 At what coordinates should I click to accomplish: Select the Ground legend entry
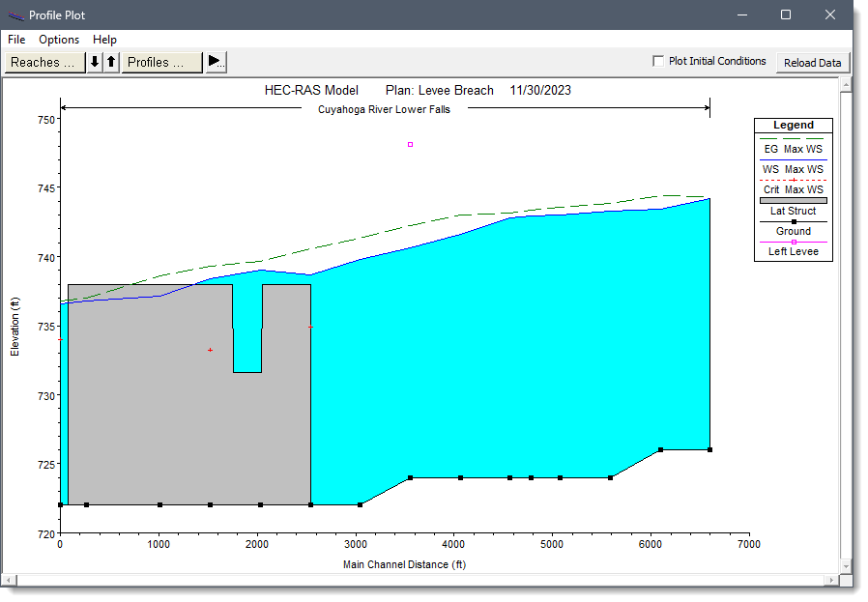(793, 231)
